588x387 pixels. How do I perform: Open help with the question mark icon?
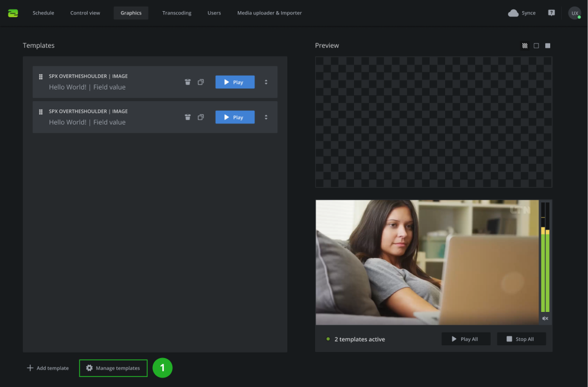tap(551, 12)
